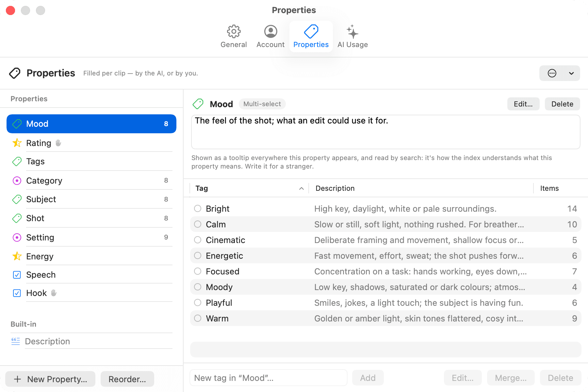588x392 pixels.
Task: Click the New tag in "Mood" input field
Action: [269, 378]
